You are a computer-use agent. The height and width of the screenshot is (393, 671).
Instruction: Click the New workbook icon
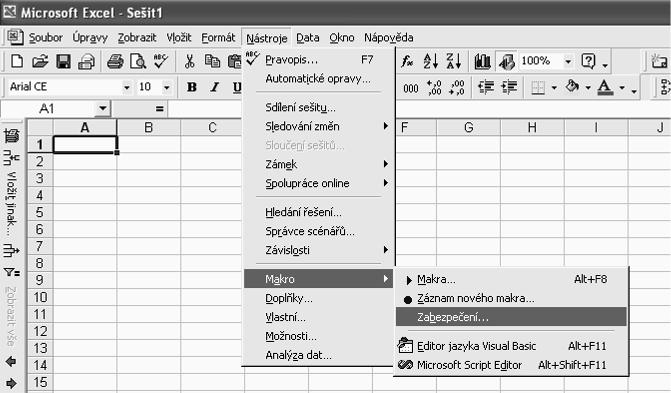17,62
